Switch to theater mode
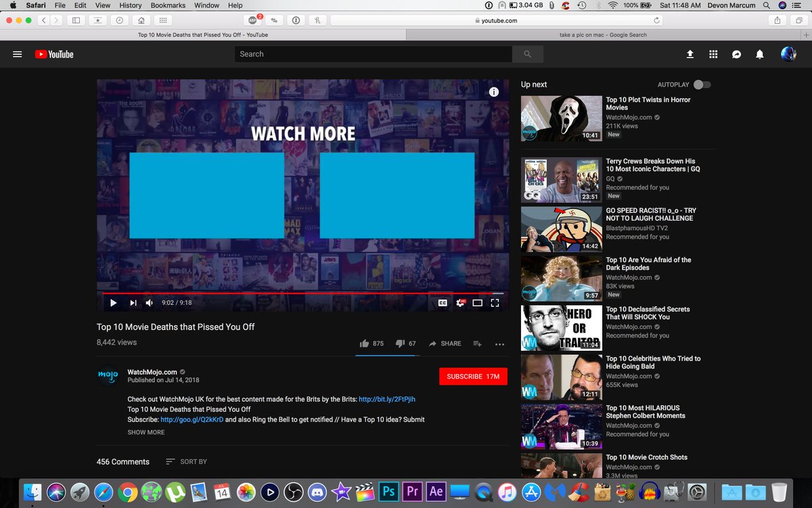This screenshot has width=812, height=508. pyautogui.click(x=477, y=303)
